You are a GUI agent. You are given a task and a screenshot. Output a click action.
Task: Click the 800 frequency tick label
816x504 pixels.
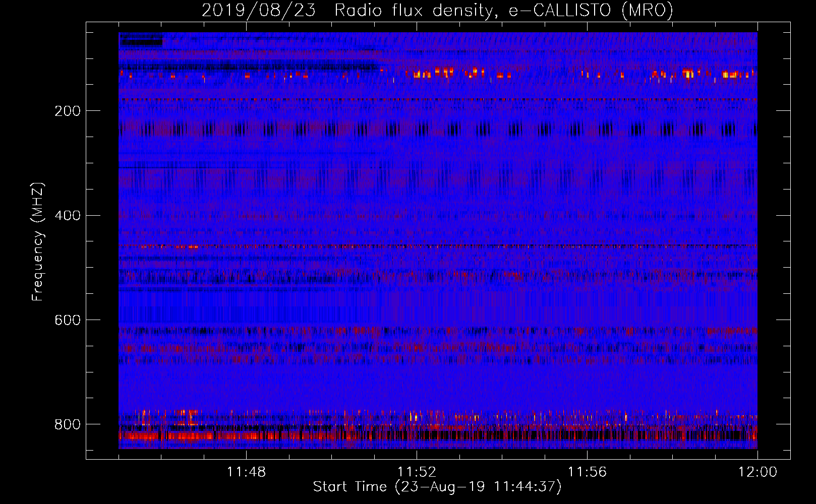pos(68,424)
